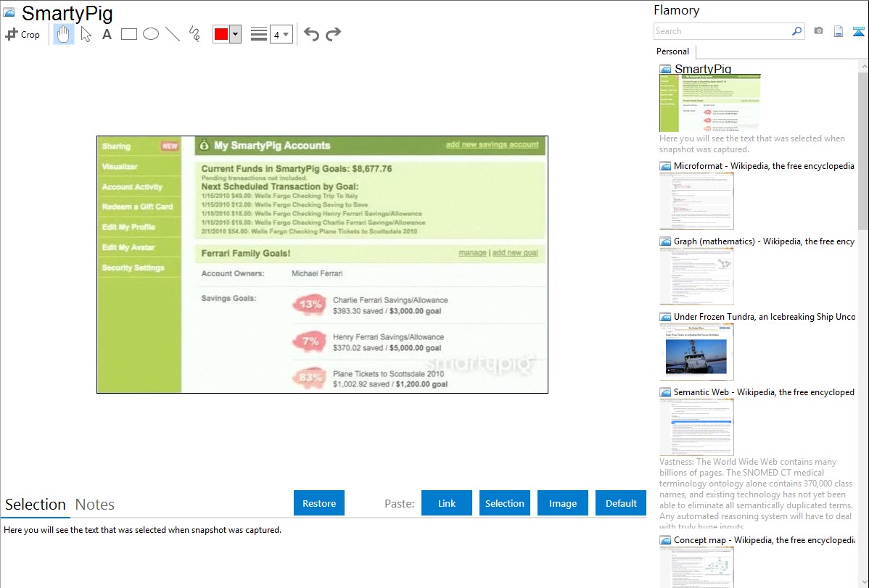Open Semantic Web snapshot thumbnail
The image size is (869, 588).
tap(696, 427)
